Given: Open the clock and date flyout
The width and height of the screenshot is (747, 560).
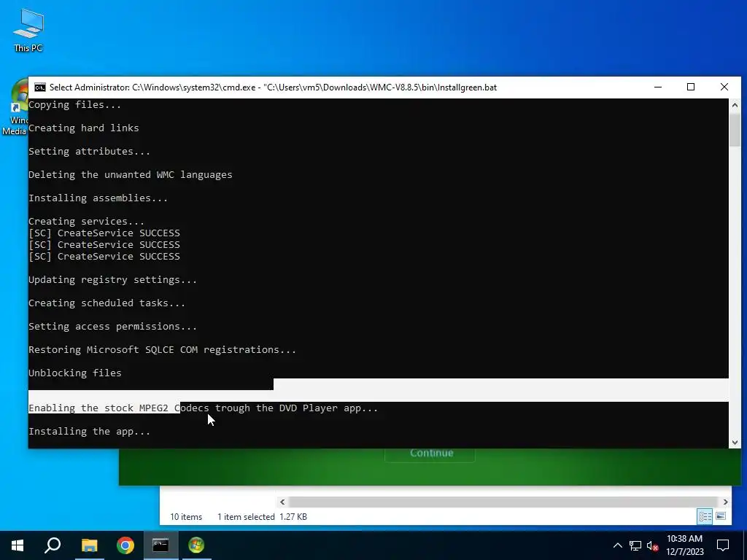Looking at the screenshot, I should click(684, 545).
